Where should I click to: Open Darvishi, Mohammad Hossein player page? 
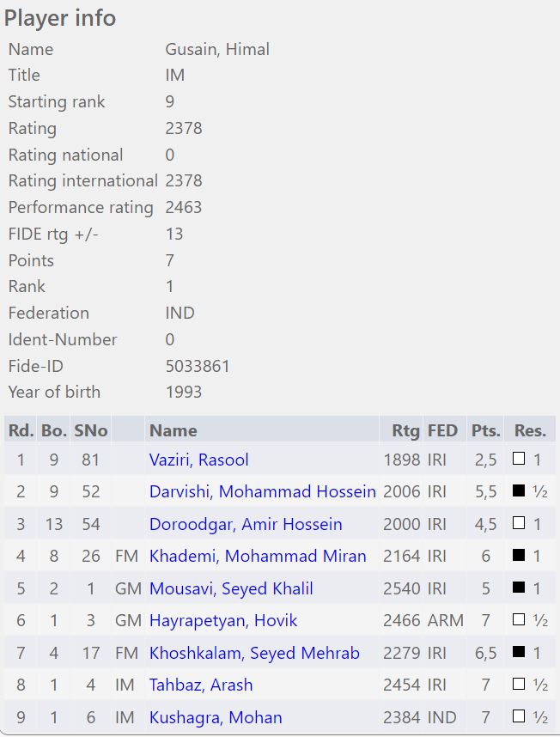tap(262, 492)
